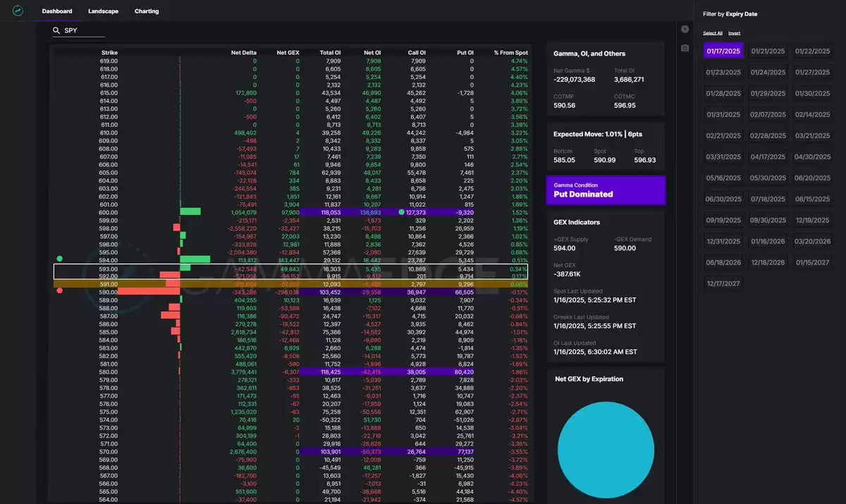Open the Dashboard tab
The image size is (846, 504).
point(57,11)
